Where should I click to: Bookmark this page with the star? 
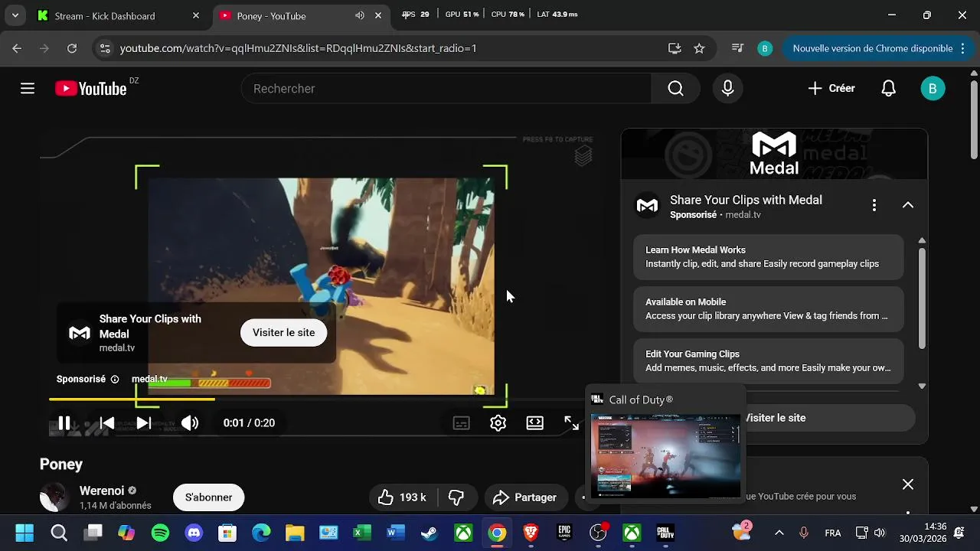pos(699,48)
